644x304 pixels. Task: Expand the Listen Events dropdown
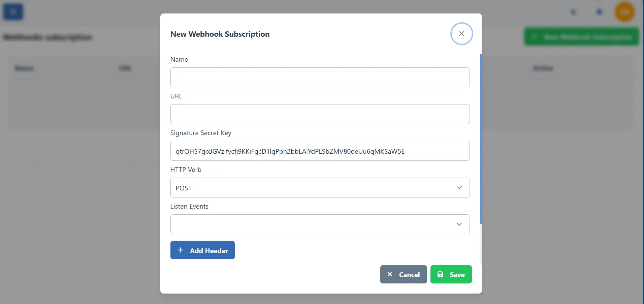(319, 224)
